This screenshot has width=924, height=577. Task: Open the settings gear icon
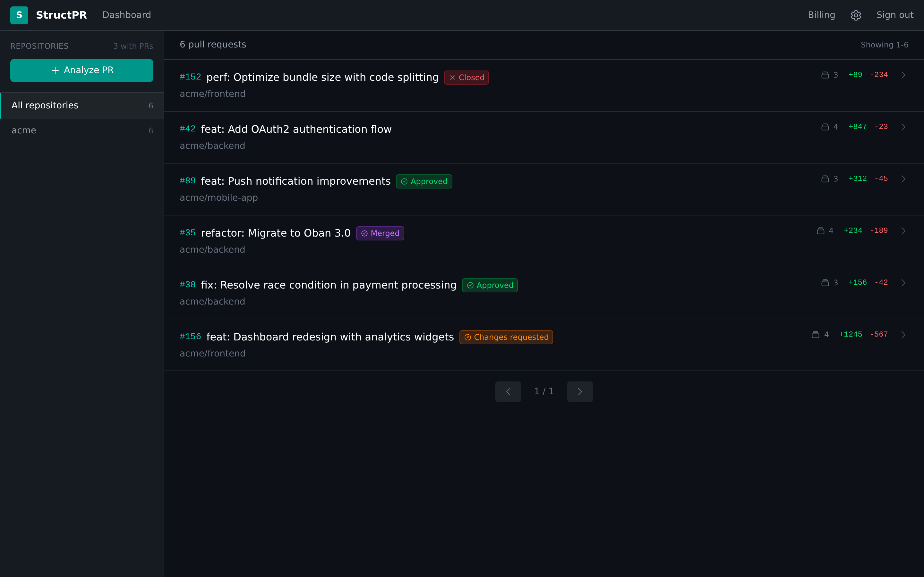856,15
